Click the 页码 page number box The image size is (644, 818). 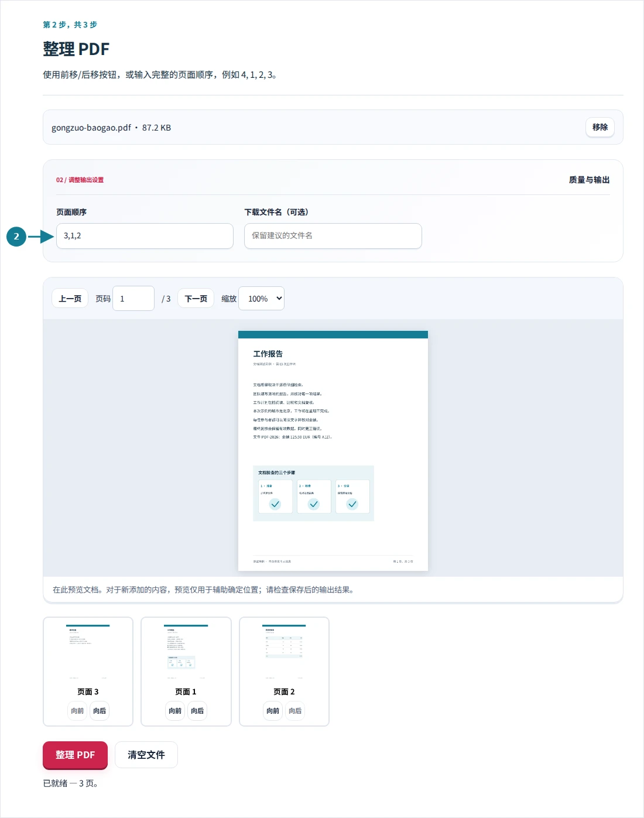[133, 299]
